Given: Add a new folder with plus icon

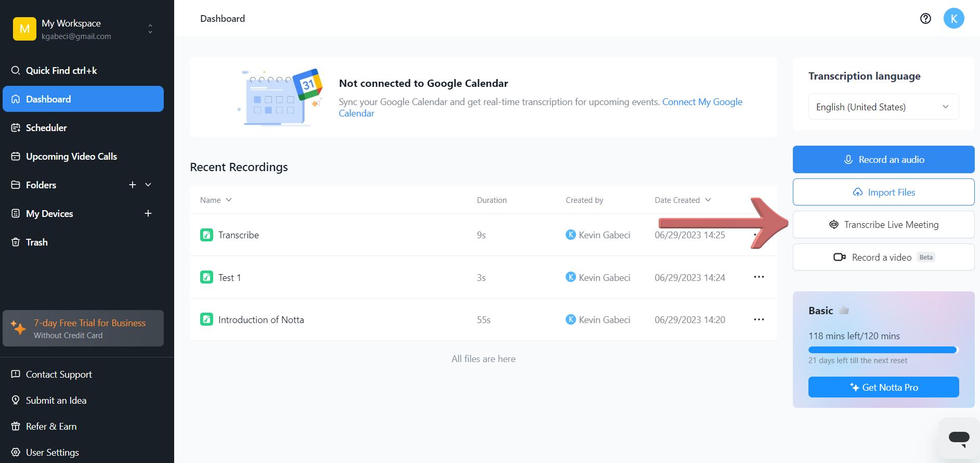Looking at the screenshot, I should click(133, 185).
